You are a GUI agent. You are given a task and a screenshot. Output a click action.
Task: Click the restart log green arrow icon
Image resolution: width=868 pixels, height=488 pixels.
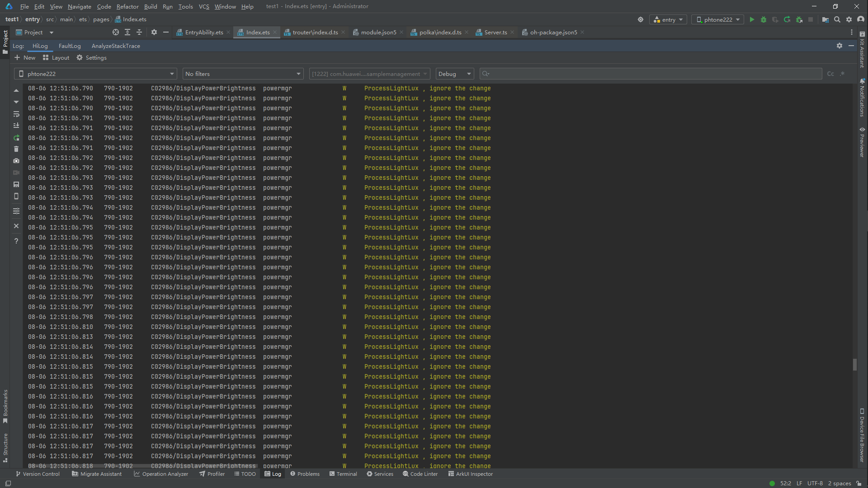[16, 137]
